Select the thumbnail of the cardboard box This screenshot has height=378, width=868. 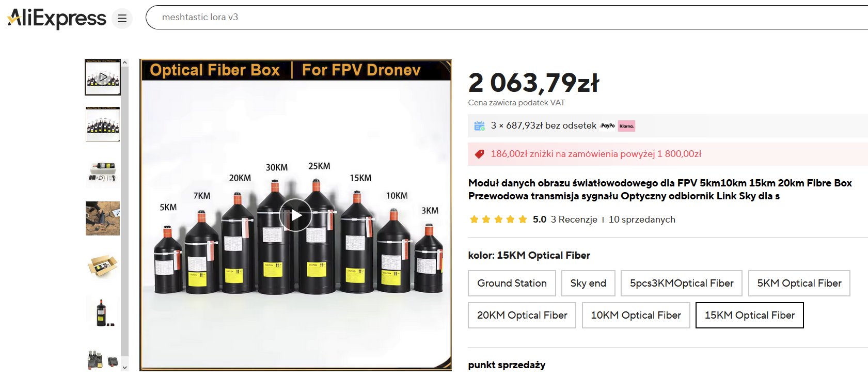tap(103, 266)
